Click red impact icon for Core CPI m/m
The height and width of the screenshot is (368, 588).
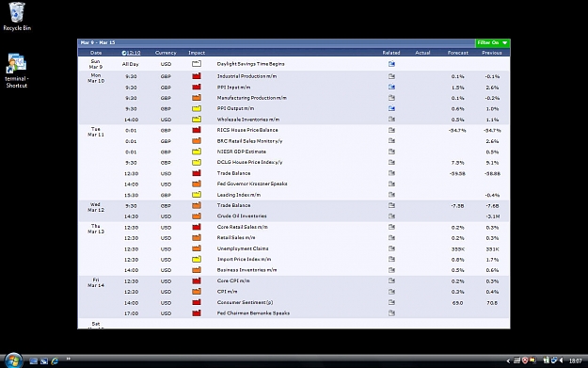pos(197,280)
